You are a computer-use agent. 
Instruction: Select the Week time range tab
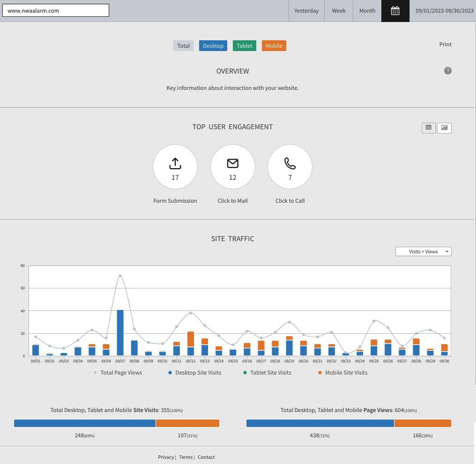coord(339,11)
